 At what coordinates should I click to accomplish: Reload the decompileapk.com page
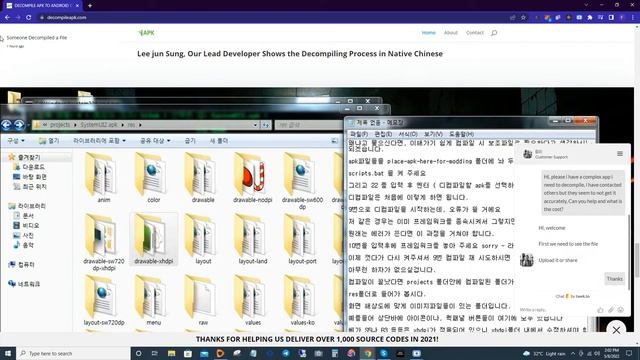point(29,18)
